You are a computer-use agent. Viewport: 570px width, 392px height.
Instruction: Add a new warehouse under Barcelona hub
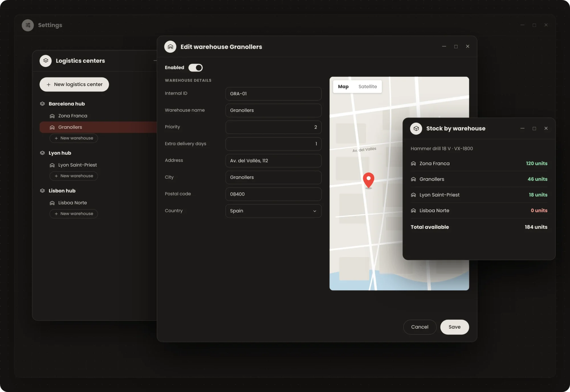74,138
